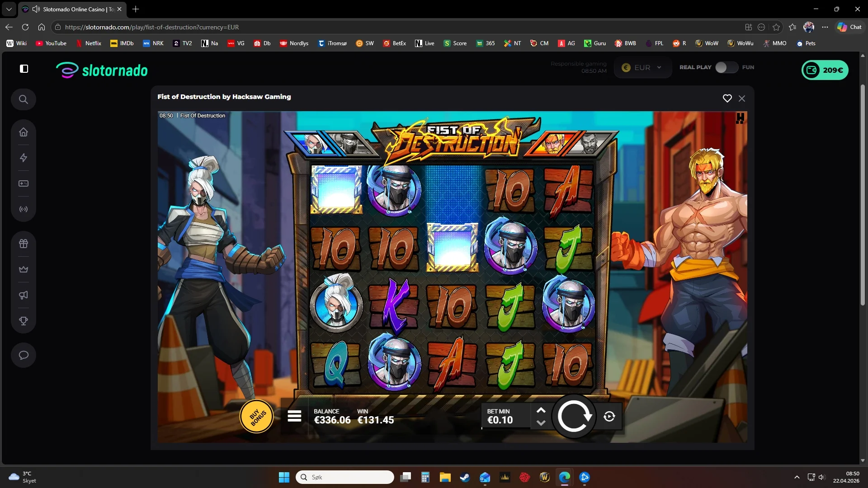Open the megaphone promotions sidebar icon

point(24,295)
